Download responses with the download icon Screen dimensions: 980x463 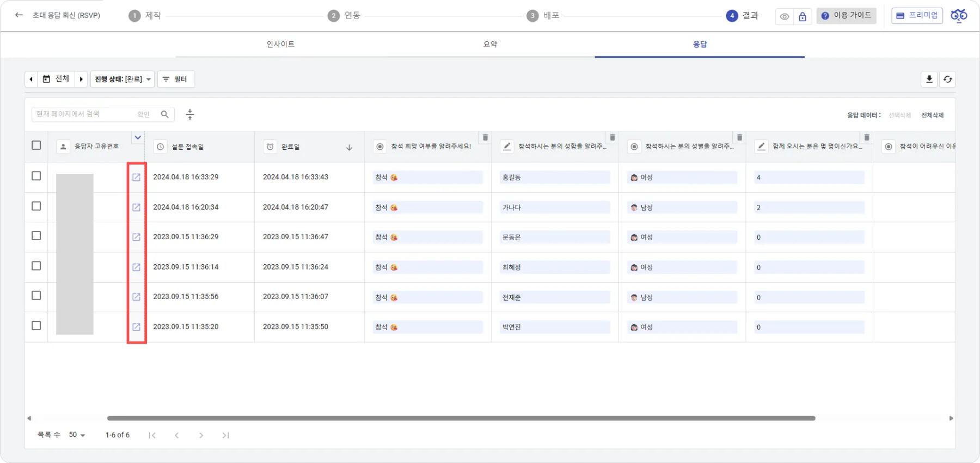[929, 79]
